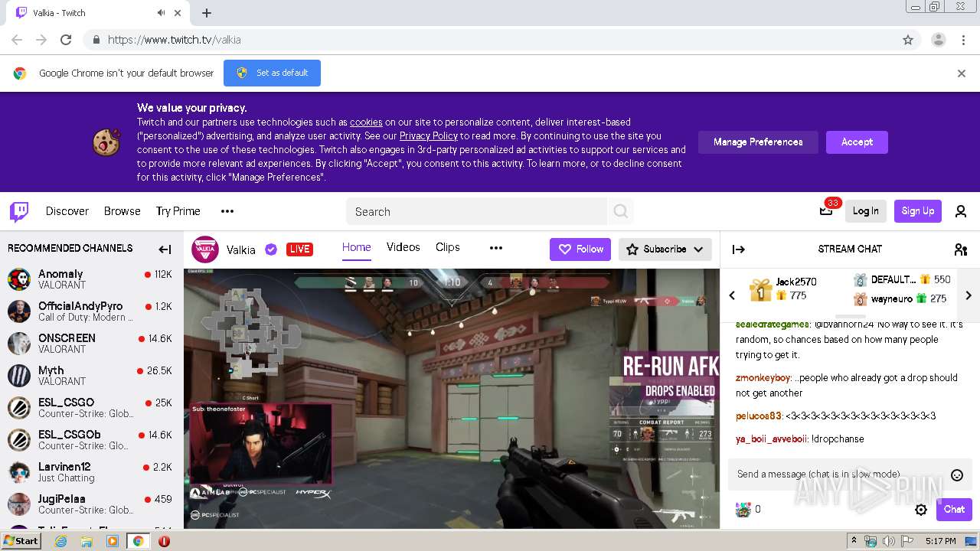Click Manage Preferences in the cookie banner
The image size is (980, 551).
click(x=758, y=142)
